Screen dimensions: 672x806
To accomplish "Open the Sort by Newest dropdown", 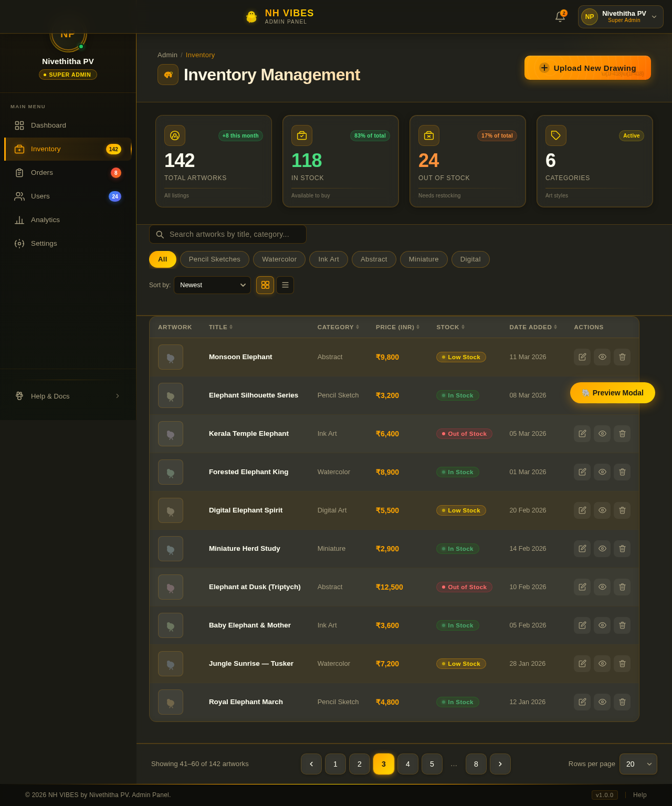I will (212, 285).
